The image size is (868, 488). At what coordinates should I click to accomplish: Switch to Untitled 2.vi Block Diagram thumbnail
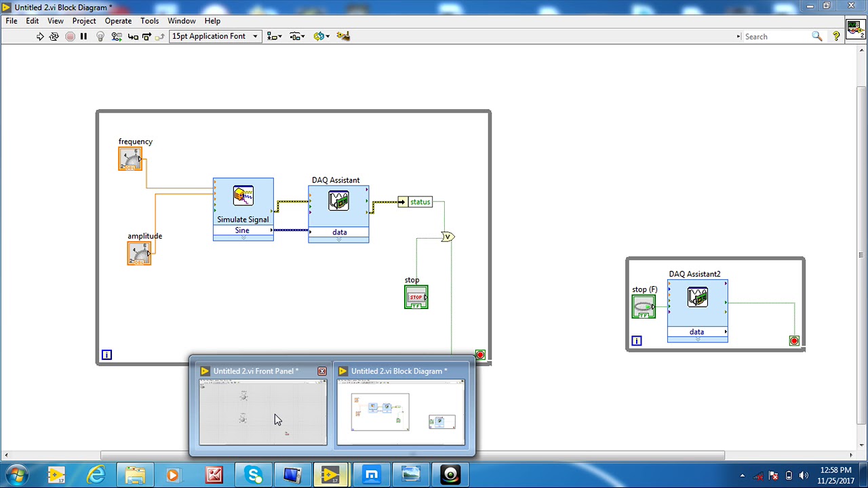point(401,412)
